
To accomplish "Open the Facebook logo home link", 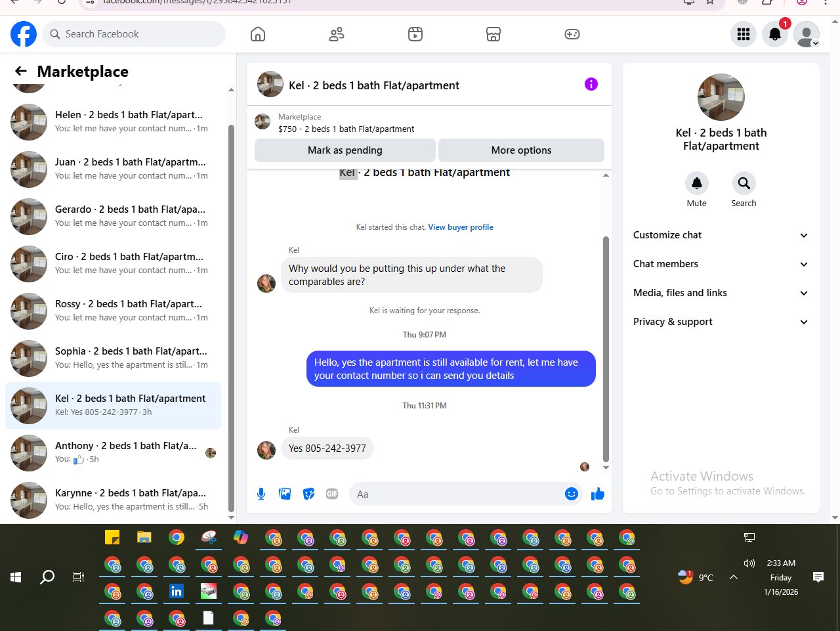I will pos(24,34).
